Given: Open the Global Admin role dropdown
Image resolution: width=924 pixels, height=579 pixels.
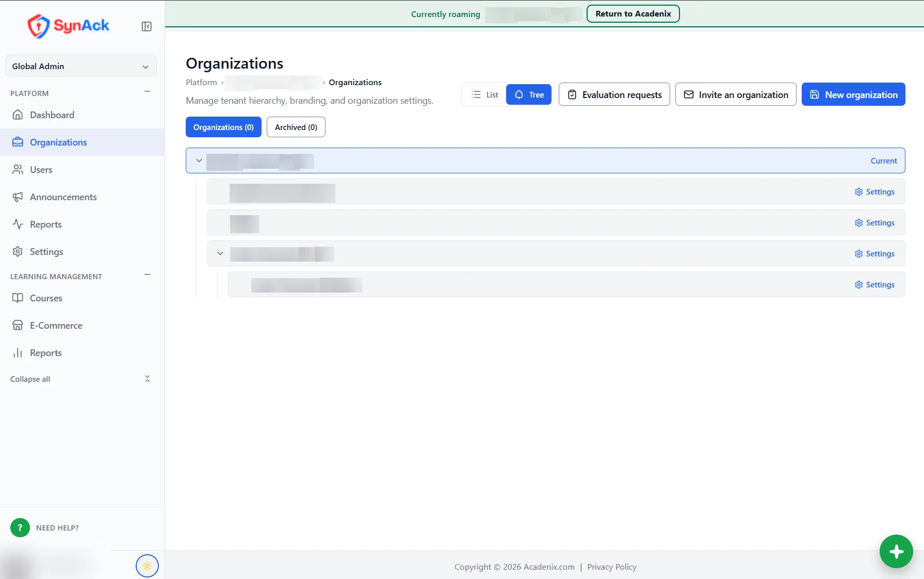Looking at the screenshot, I should click(80, 66).
